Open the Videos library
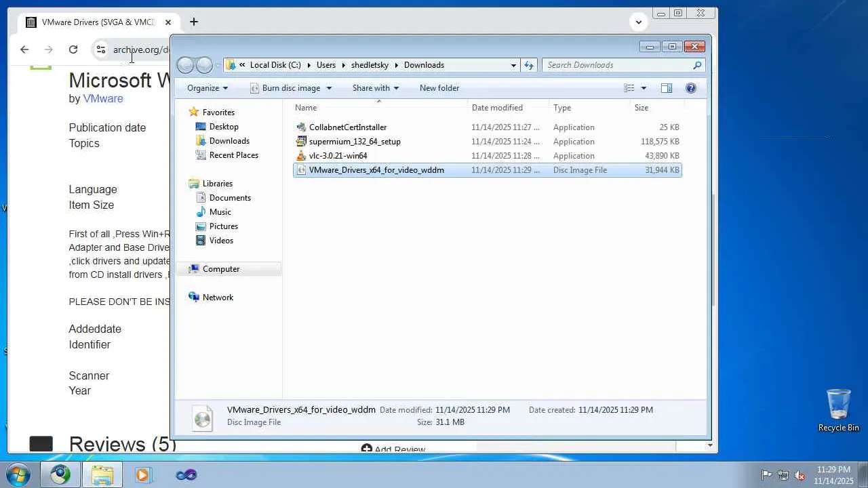Screen dimensions: 868x488 pyautogui.click(x=221, y=241)
